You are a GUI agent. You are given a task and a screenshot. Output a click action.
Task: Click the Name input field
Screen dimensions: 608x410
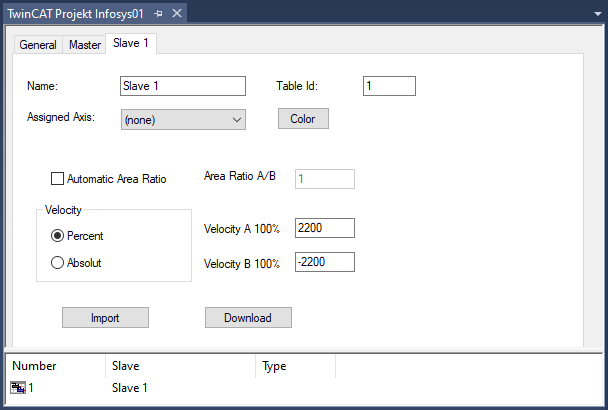[183, 86]
